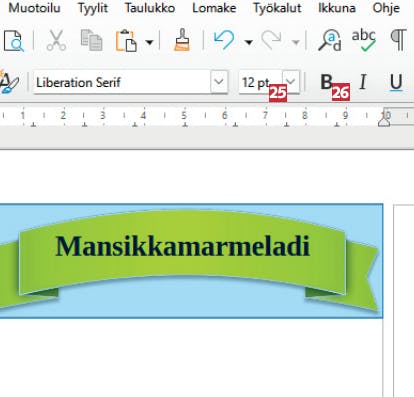Expand the 12 pt font size list
Viewport: 414px width, 397px height.
[x=291, y=81]
